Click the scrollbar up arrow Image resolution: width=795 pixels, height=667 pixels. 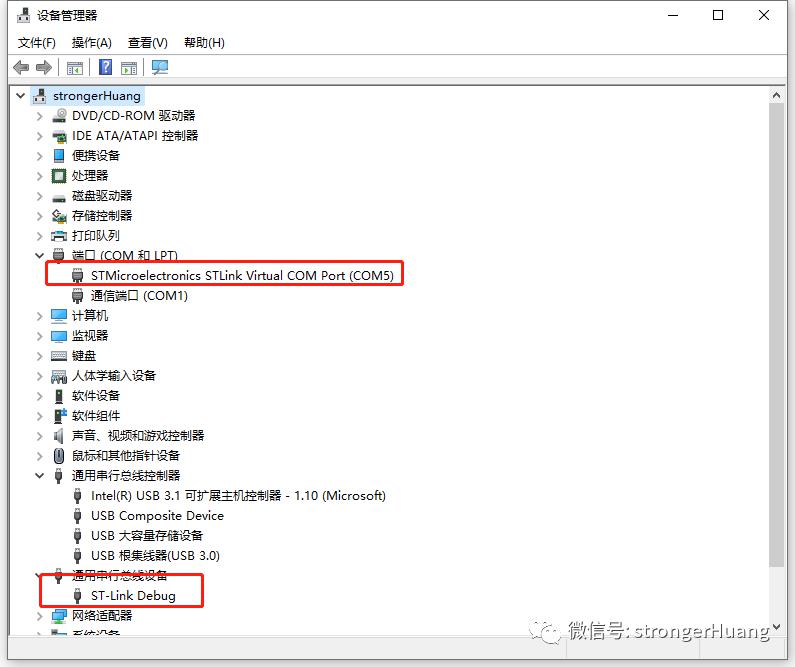tap(776, 95)
